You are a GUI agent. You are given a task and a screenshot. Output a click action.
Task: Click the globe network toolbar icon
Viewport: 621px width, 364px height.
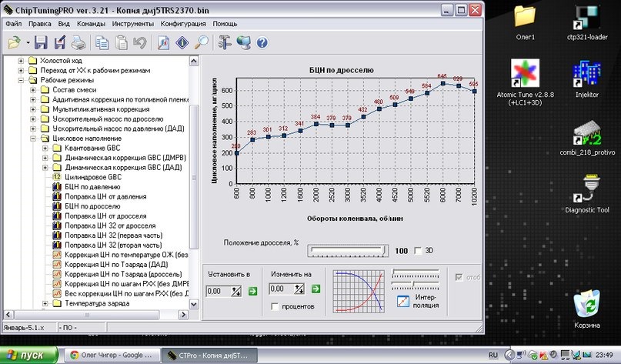(244, 42)
